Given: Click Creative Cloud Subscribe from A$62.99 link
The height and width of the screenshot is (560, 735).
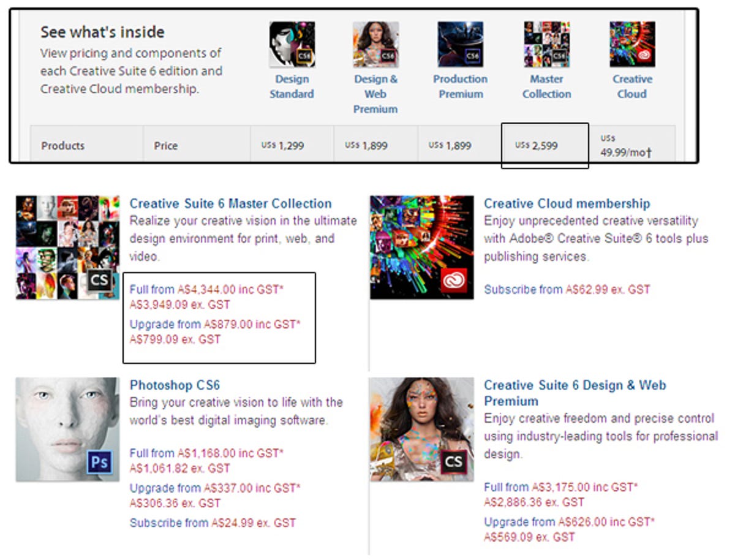Looking at the screenshot, I should (x=567, y=289).
